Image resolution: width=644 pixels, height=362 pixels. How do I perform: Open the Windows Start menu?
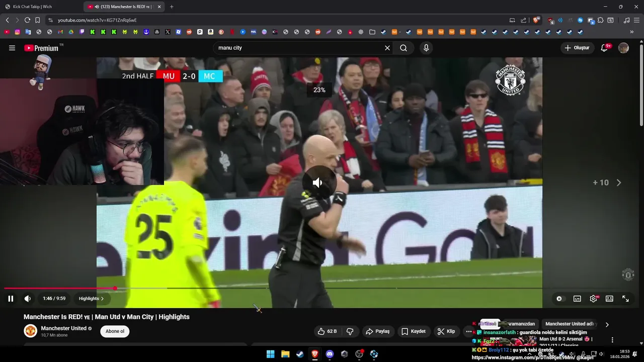[270, 354]
